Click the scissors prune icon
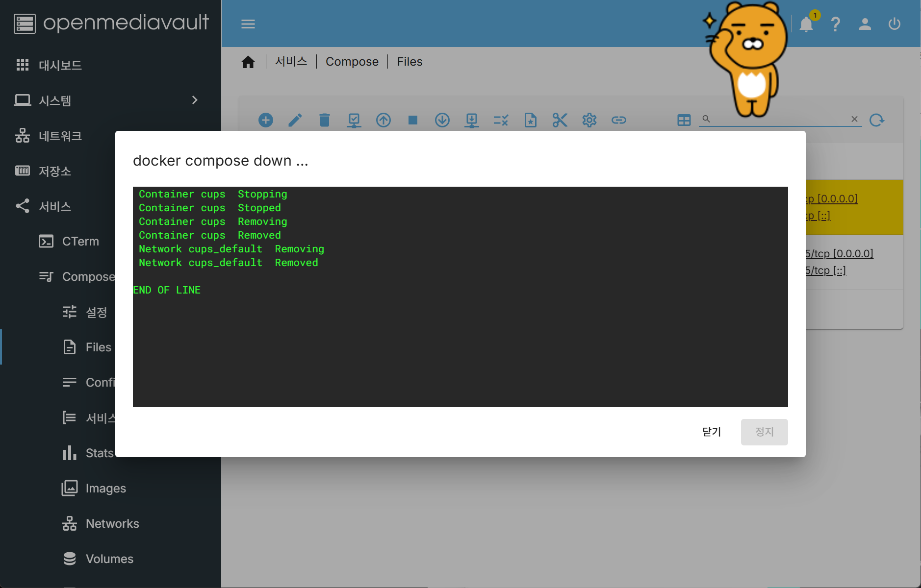 560,120
